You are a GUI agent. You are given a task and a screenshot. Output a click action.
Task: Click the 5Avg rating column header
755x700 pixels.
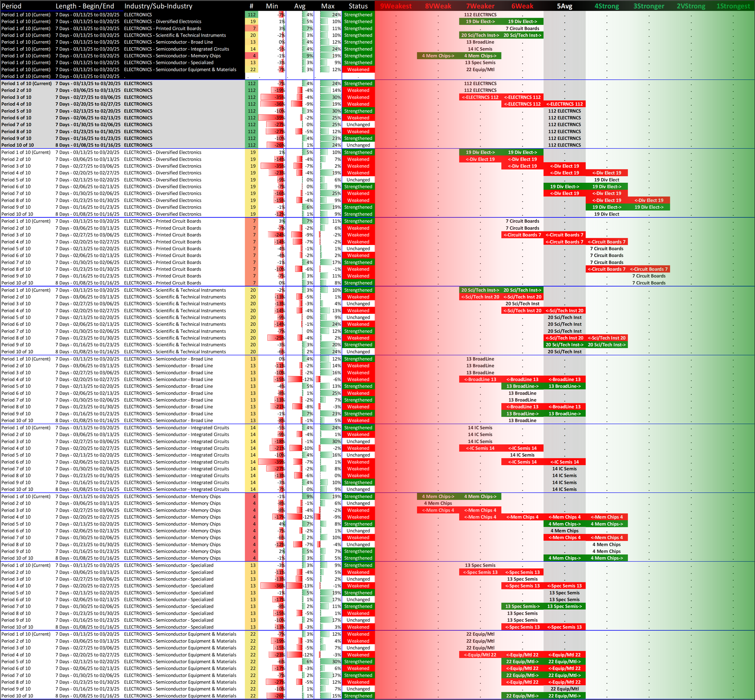point(564,6)
